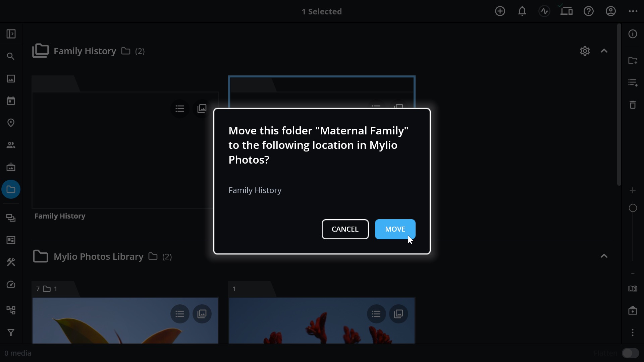Click the account profile icon
Image resolution: width=644 pixels, height=362 pixels.
[x=610, y=11]
